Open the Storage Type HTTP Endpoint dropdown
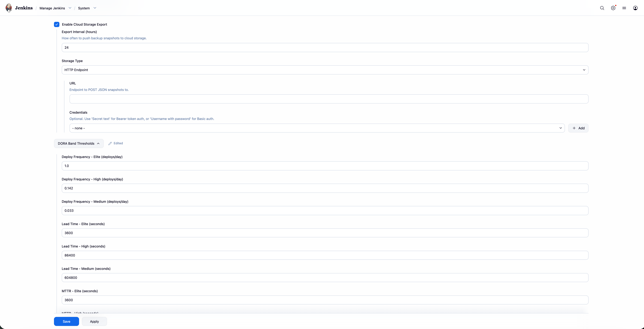644x329 pixels. click(325, 70)
